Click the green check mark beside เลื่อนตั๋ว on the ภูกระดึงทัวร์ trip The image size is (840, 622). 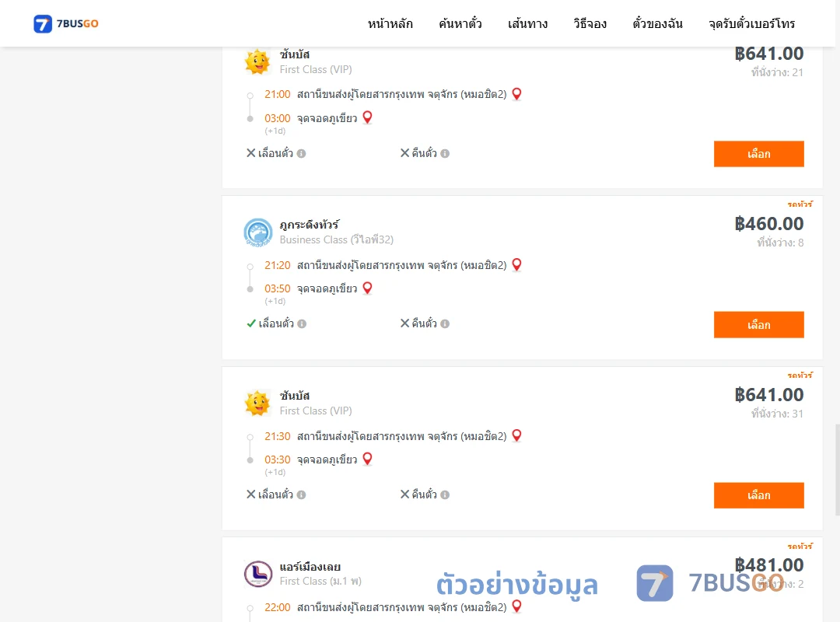point(250,323)
